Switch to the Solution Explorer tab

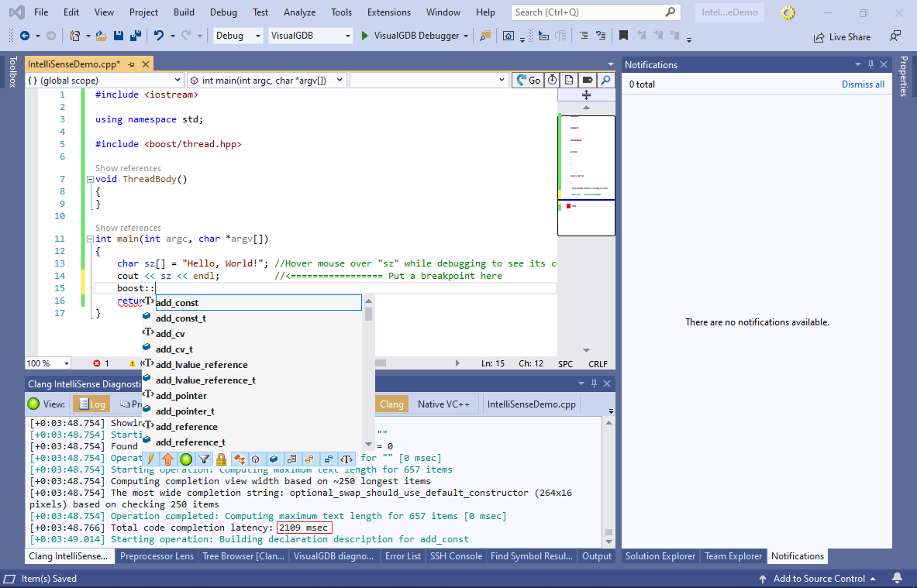click(660, 556)
